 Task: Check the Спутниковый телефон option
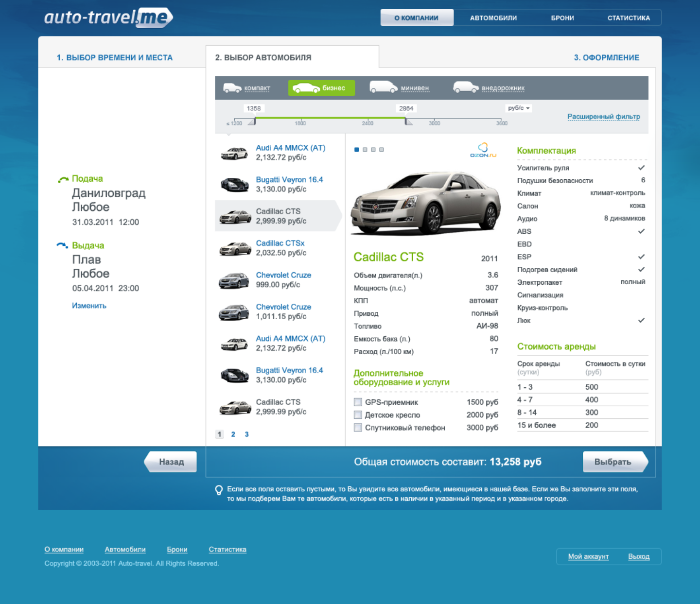(358, 428)
